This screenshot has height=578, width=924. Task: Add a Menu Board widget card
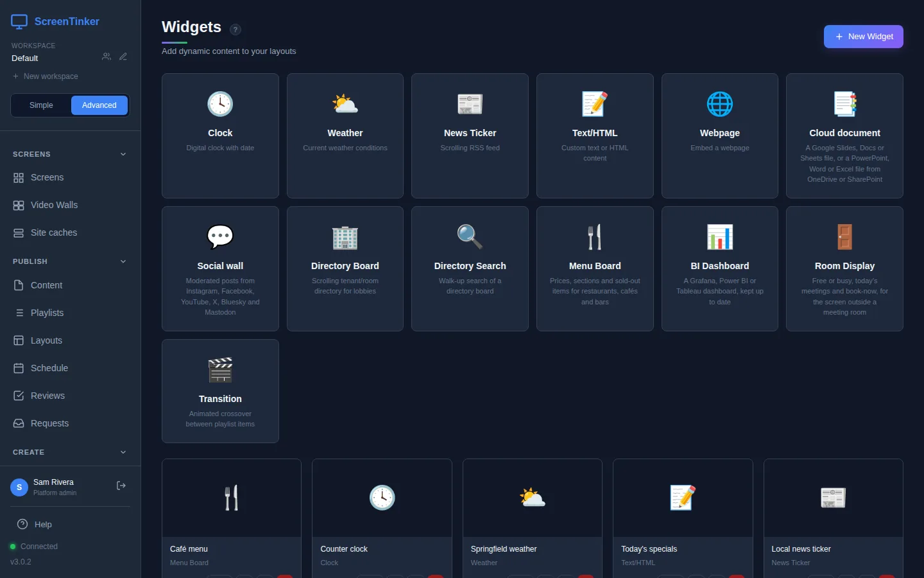point(595,268)
